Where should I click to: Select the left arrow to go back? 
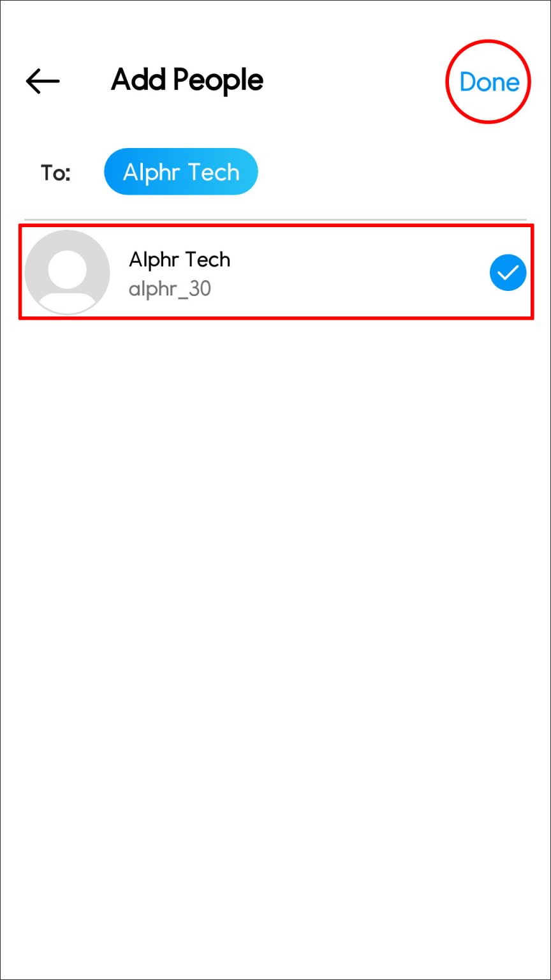click(x=41, y=81)
